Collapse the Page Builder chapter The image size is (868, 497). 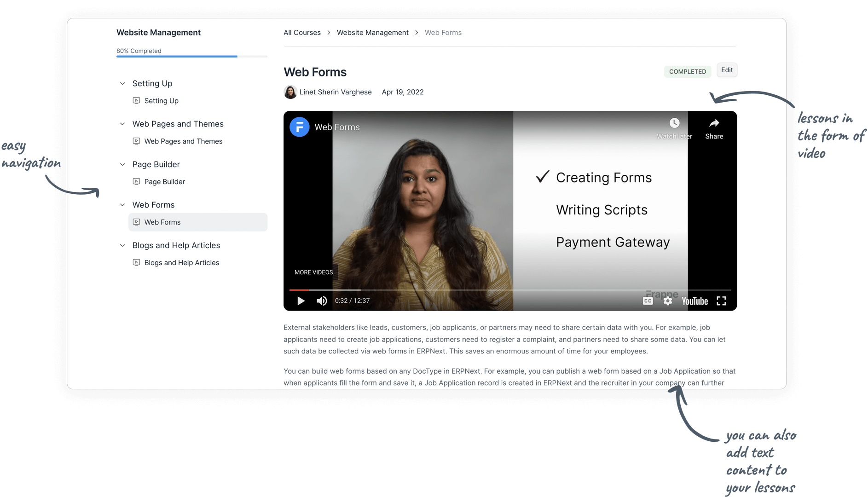(x=122, y=165)
